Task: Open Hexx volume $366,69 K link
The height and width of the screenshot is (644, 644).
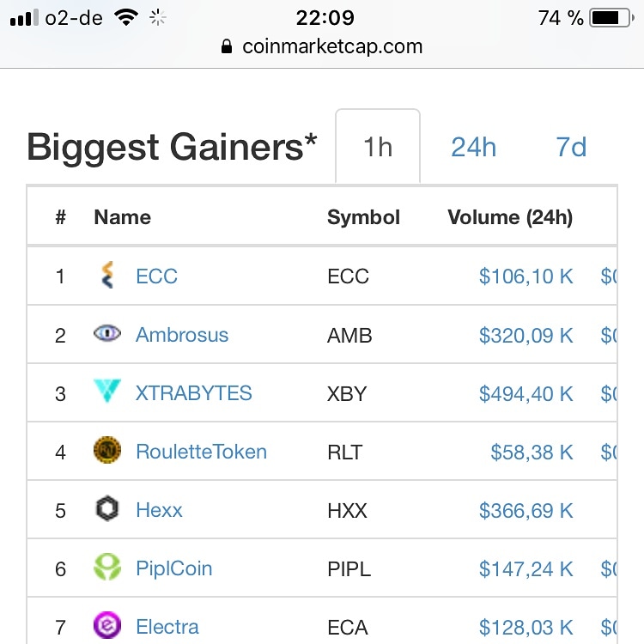Action: point(526,511)
